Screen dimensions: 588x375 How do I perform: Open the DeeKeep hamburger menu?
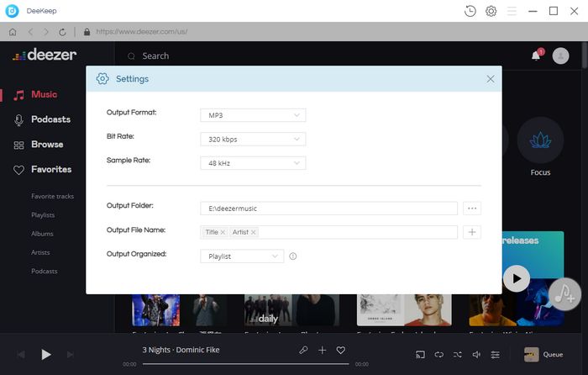[x=512, y=11]
